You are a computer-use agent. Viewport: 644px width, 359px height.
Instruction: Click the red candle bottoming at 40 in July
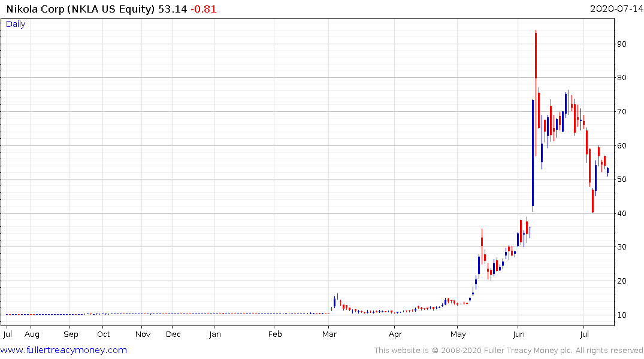592,200
